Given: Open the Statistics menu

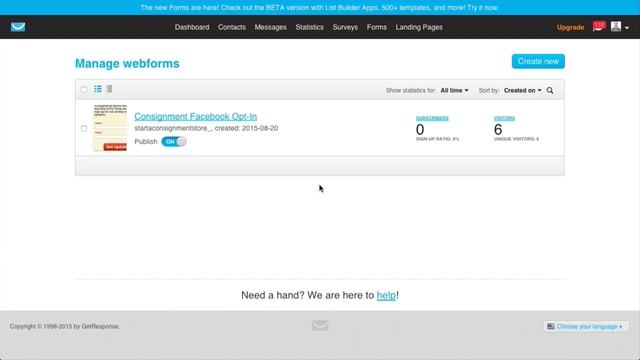Looking at the screenshot, I should click(309, 27).
